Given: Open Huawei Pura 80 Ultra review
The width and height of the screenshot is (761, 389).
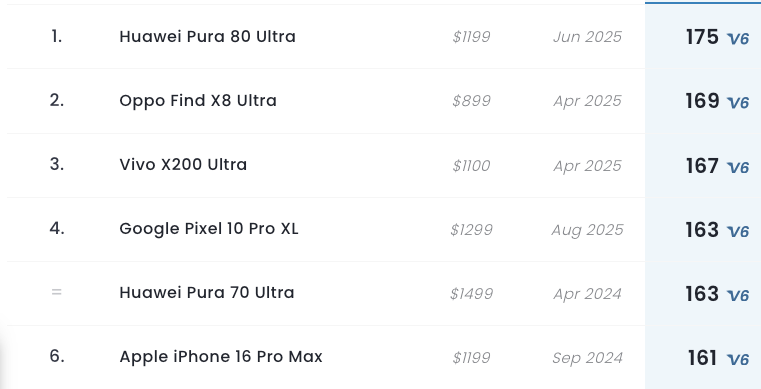Looking at the screenshot, I should pyautogui.click(x=207, y=36).
